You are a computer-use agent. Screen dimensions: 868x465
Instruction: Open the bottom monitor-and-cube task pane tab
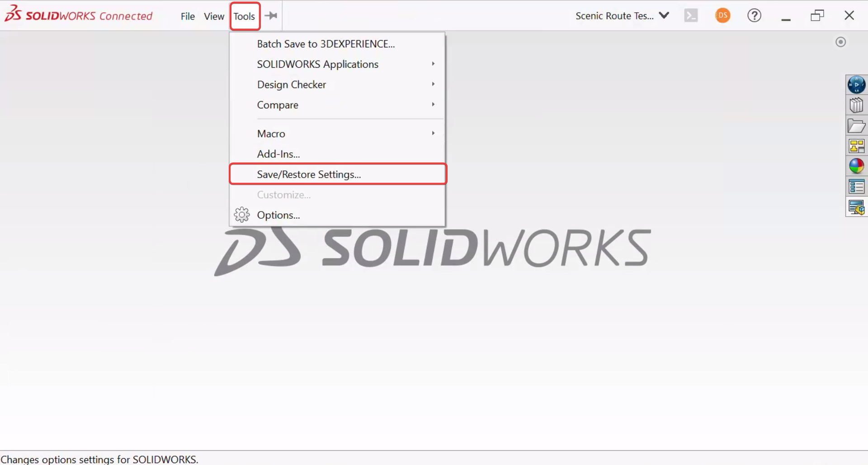click(856, 207)
